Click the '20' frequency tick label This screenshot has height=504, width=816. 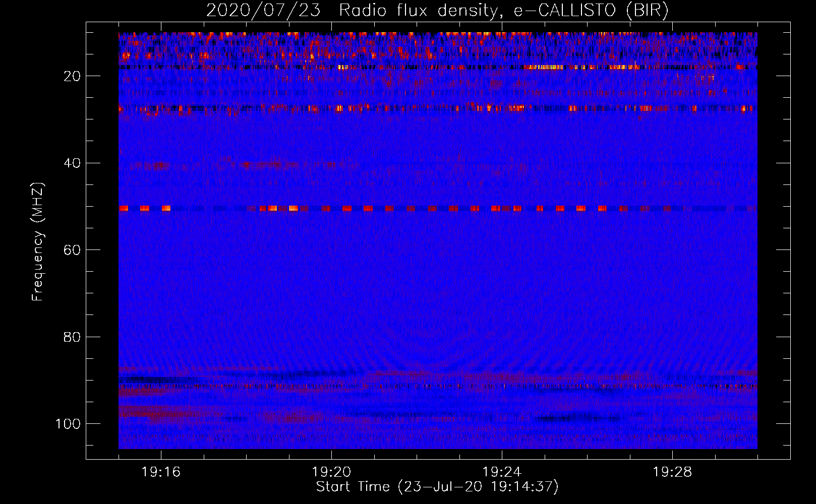pos(72,76)
